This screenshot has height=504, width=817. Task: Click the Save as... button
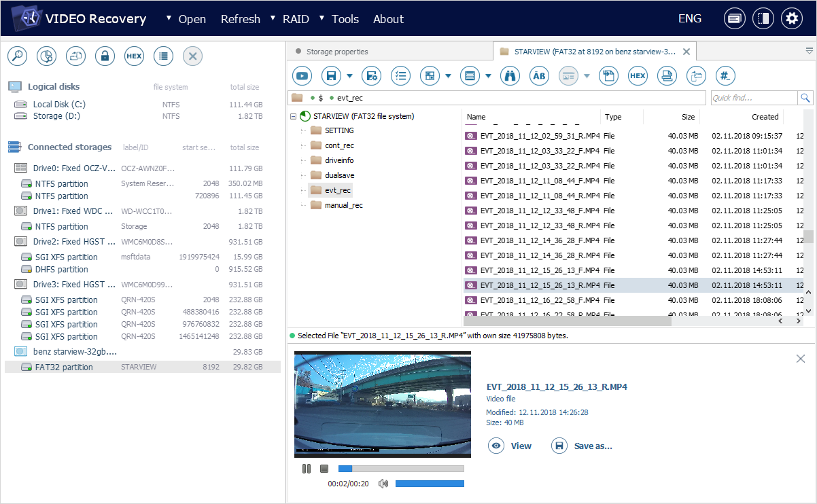pos(582,446)
